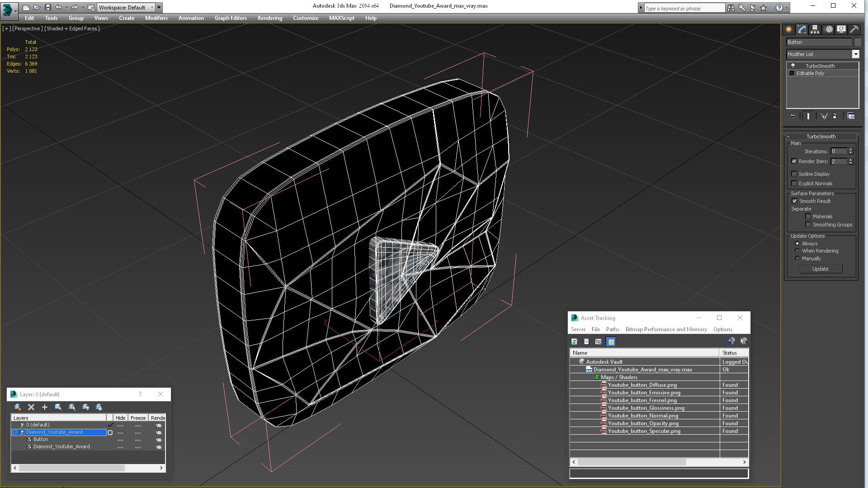
Task: Click Hide/Unhide All Layers icon
Action: click(85, 407)
